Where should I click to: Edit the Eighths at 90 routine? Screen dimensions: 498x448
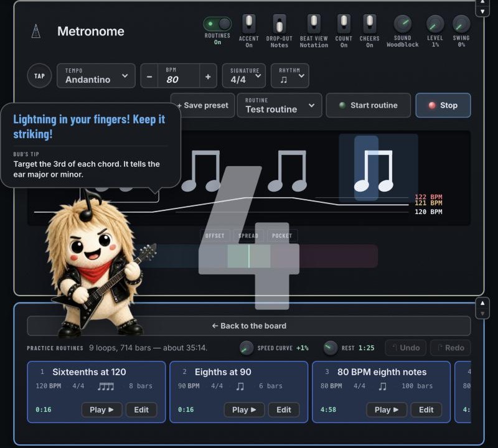pos(284,410)
